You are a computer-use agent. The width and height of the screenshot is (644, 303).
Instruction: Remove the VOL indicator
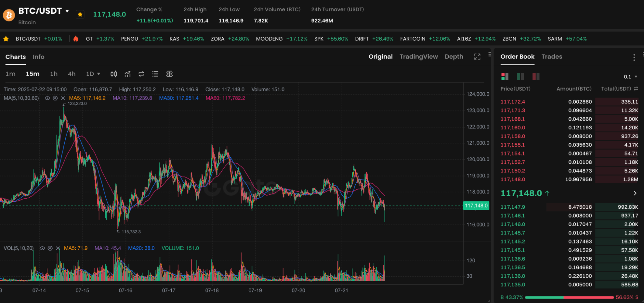tap(58, 248)
